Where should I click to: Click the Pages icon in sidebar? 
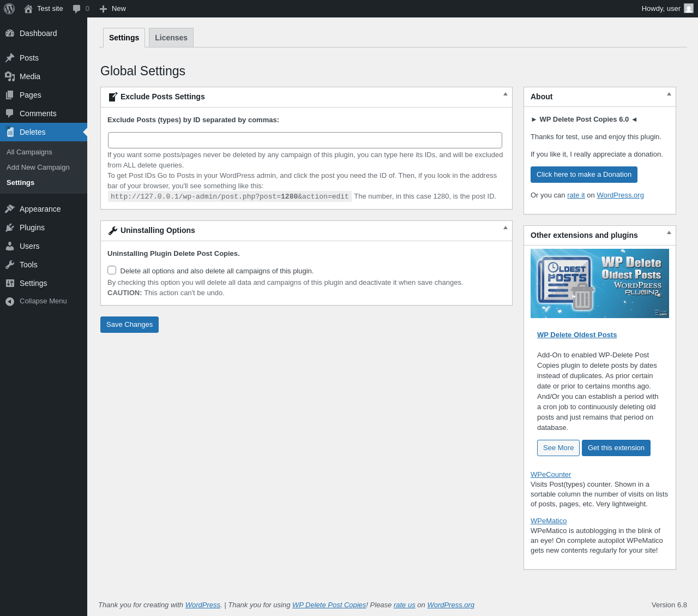pos(10,95)
